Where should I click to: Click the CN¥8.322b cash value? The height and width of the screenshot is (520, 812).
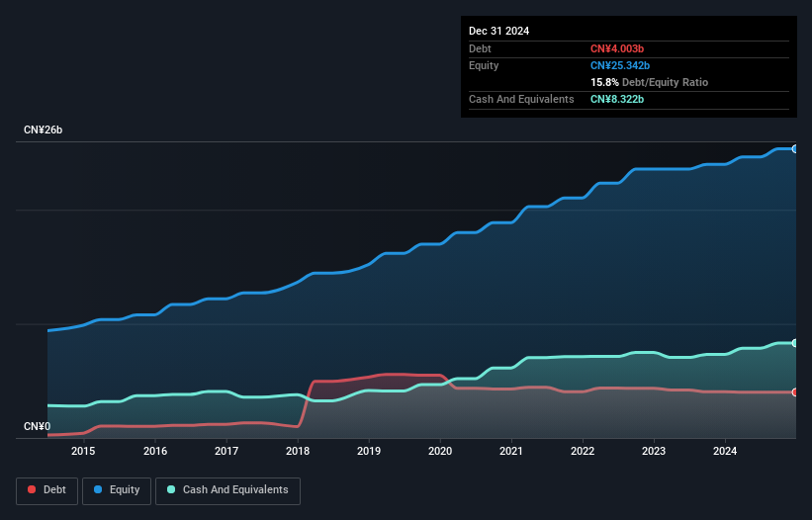[617, 99]
